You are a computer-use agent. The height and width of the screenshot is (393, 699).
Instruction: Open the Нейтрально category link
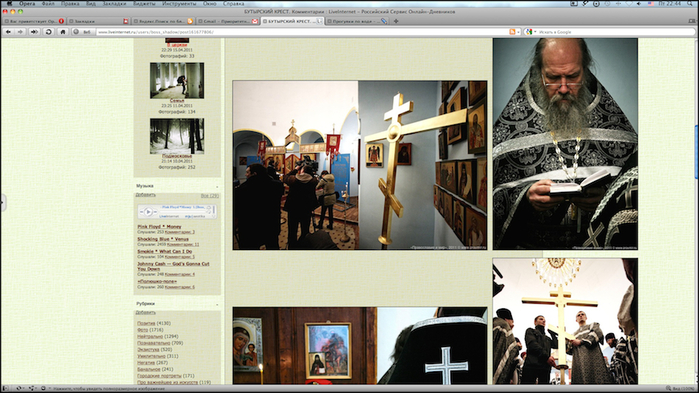click(150, 337)
